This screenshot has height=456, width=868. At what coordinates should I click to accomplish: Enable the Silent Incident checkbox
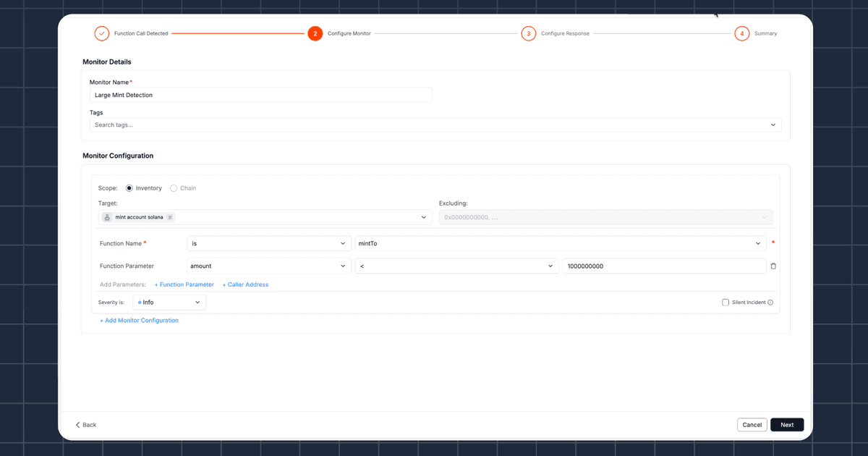(x=726, y=303)
